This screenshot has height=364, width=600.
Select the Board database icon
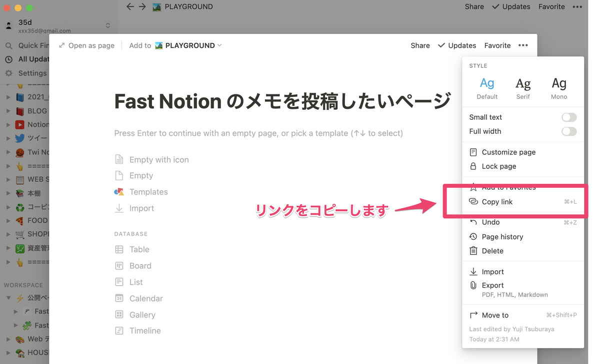tap(119, 266)
